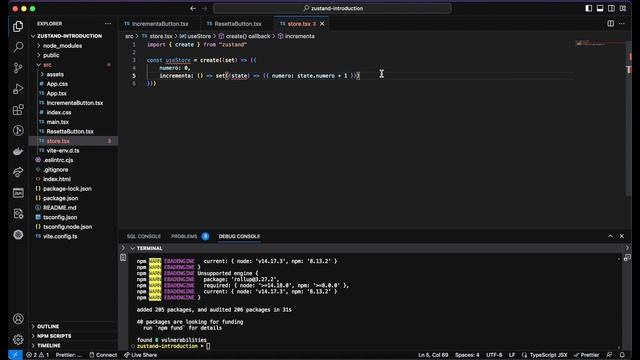This screenshot has width=640, height=360.
Task: Split the editor to the right
Action: 610,24
